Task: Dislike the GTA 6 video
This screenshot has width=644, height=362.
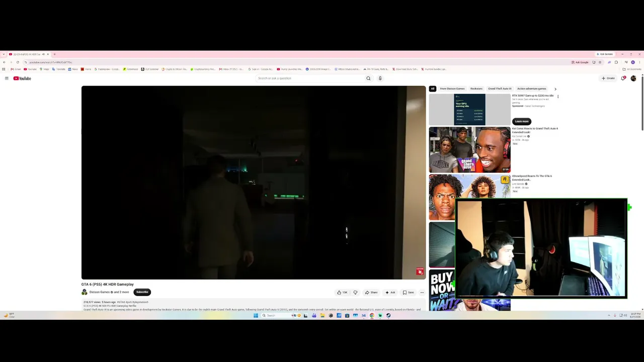Action: point(355,292)
